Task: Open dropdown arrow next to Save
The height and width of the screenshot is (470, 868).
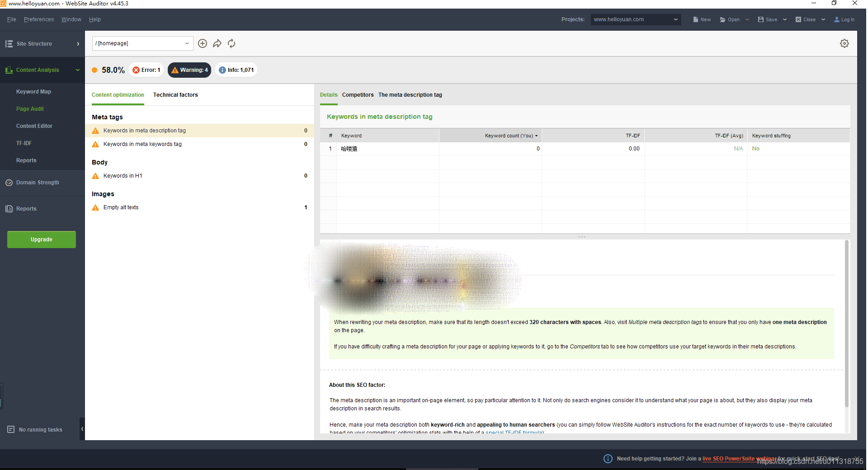Action: click(x=785, y=19)
